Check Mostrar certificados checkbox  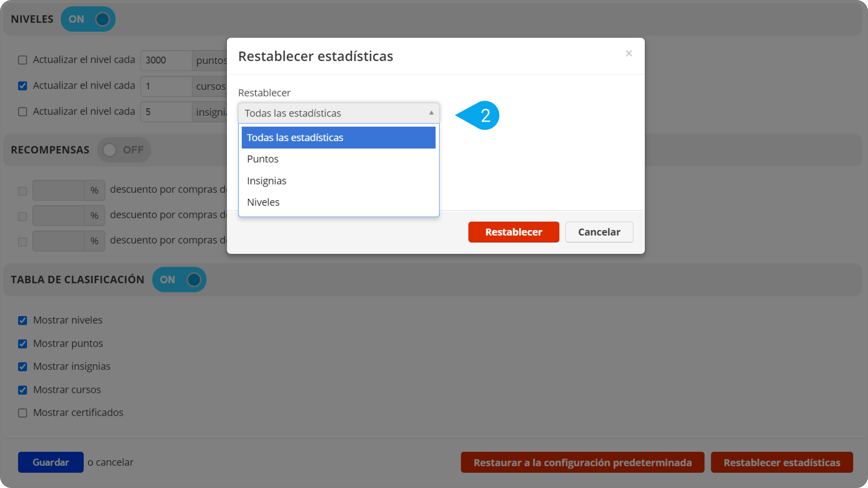pos(23,413)
